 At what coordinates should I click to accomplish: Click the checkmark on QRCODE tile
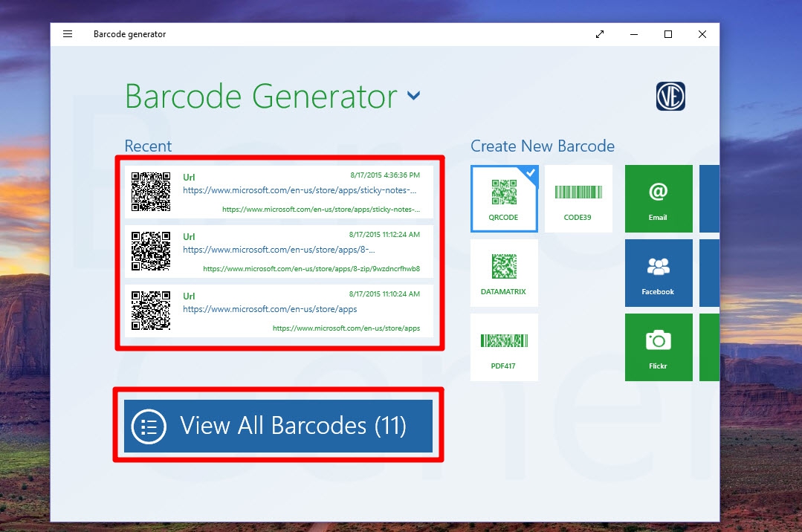click(x=531, y=172)
